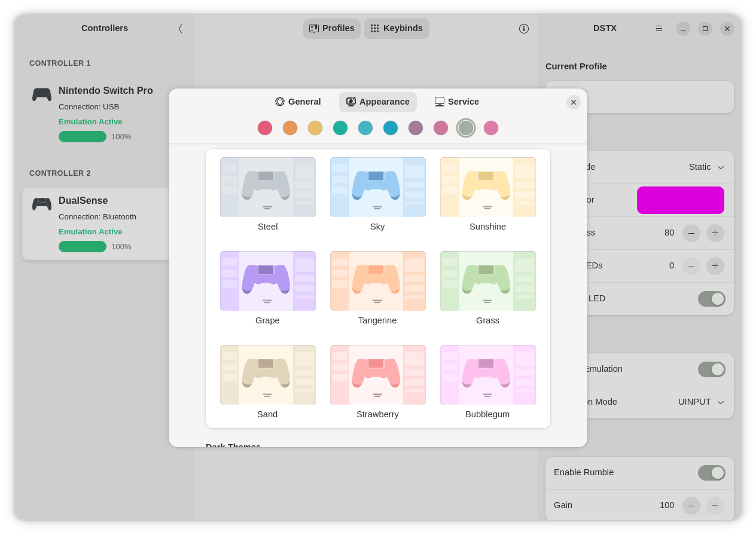Open the Profiles view
Viewport: 756px width, 535px height.
tap(332, 29)
